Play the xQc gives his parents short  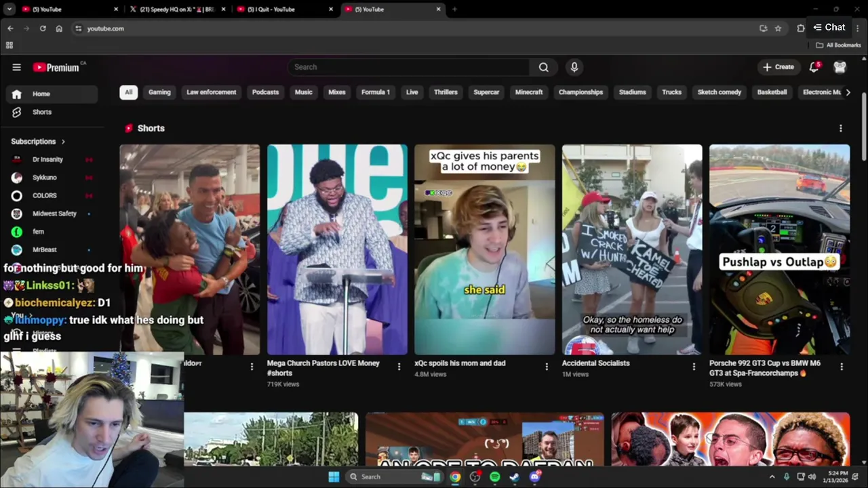(485, 249)
